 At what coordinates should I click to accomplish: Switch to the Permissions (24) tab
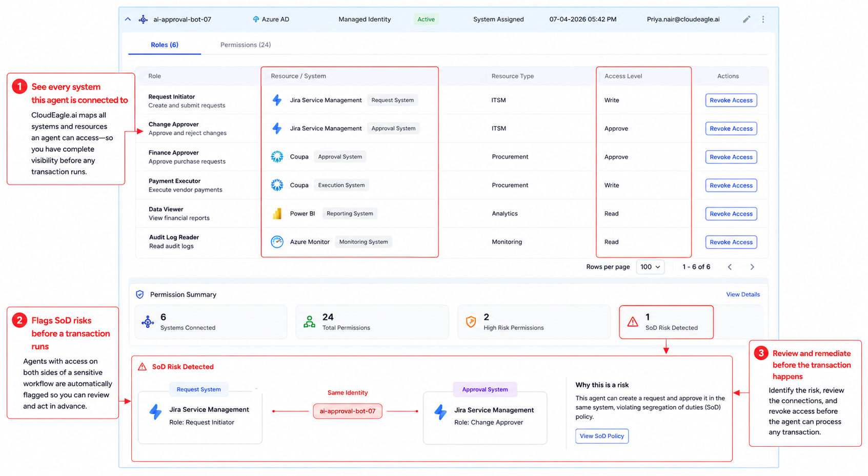[x=246, y=45]
